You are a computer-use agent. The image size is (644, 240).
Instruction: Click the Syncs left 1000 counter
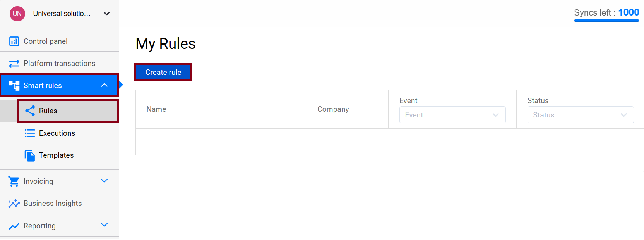tap(606, 12)
